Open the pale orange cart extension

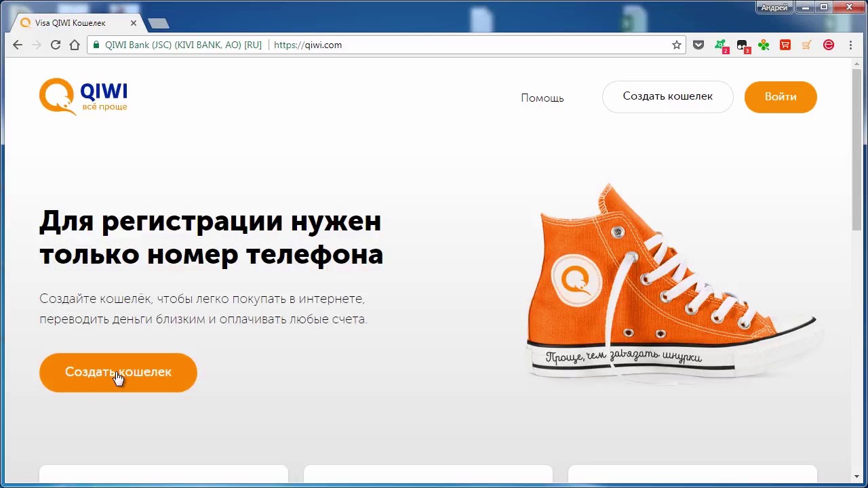tap(807, 45)
